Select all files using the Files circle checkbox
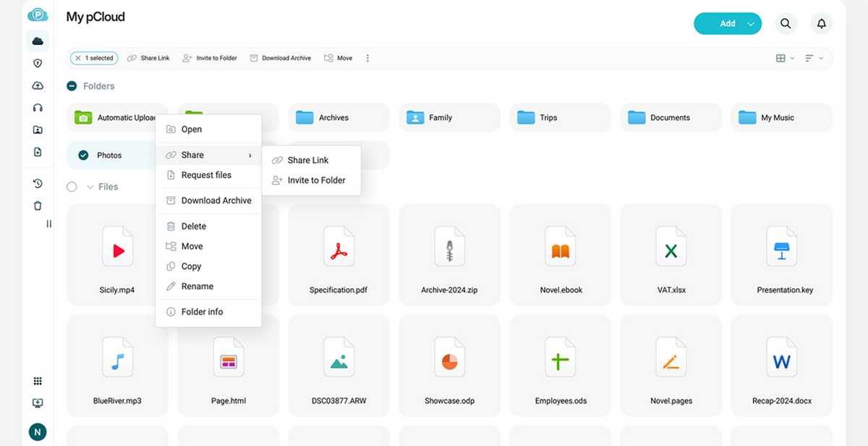Screen dimensions: 868x446 pyautogui.click(x=72, y=186)
